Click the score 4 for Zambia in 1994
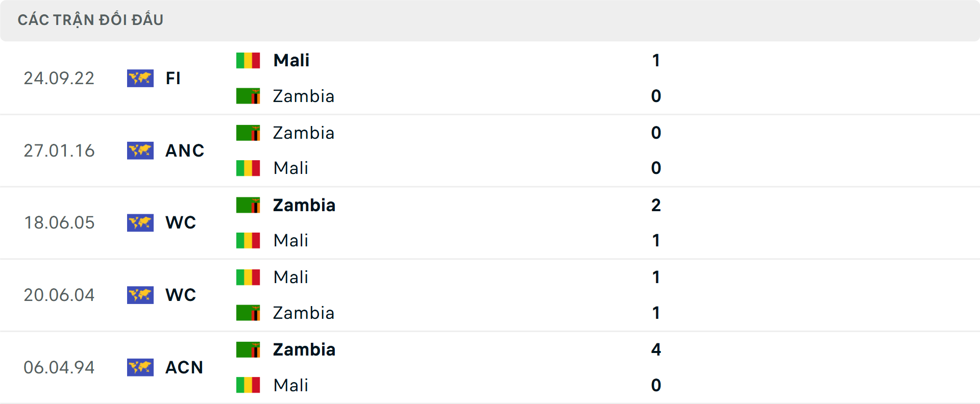980x404 pixels. click(x=656, y=349)
